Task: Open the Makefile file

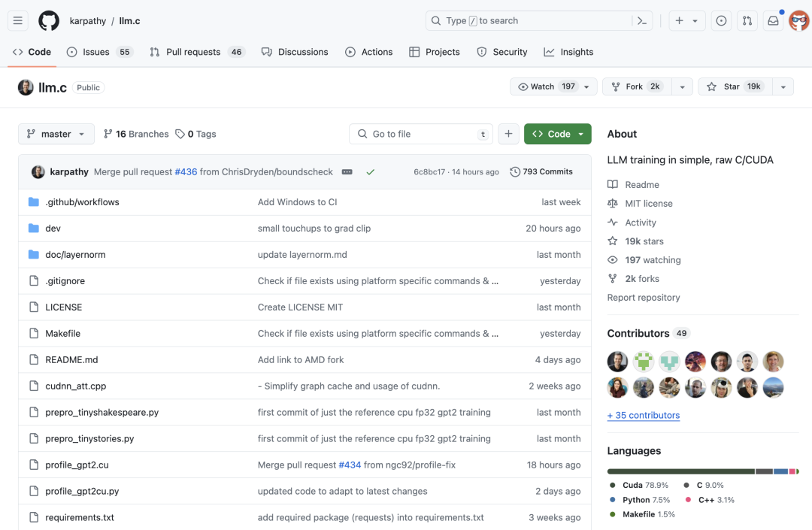Action: (62, 333)
